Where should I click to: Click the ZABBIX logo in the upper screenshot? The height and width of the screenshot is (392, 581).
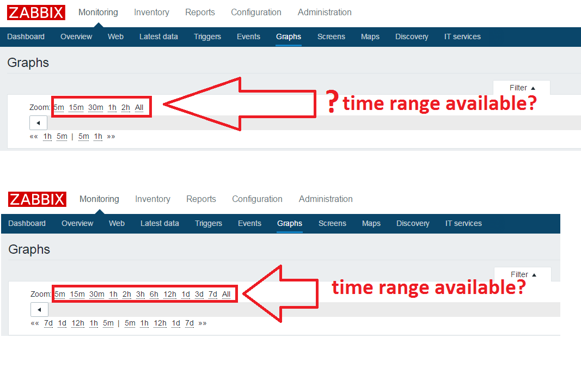pyautogui.click(x=36, y=13)
